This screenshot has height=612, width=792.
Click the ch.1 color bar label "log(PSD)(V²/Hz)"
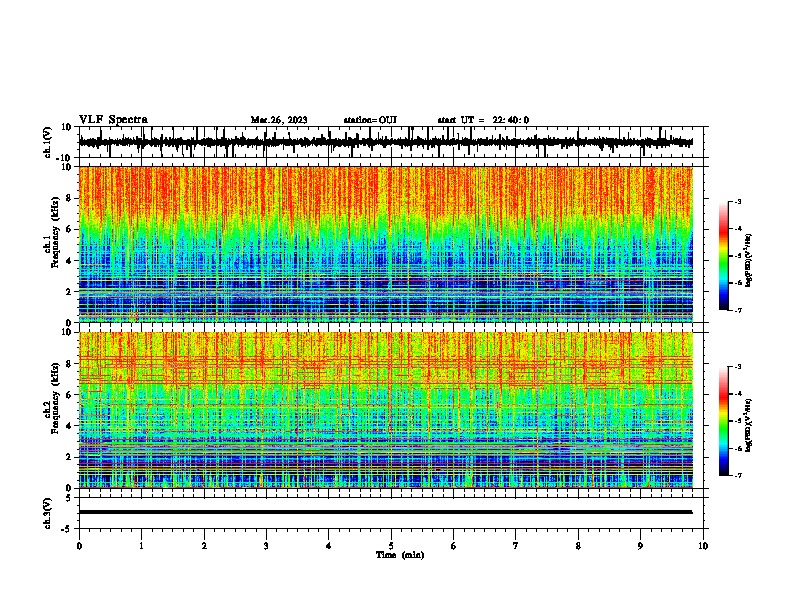tap(749, 261)
